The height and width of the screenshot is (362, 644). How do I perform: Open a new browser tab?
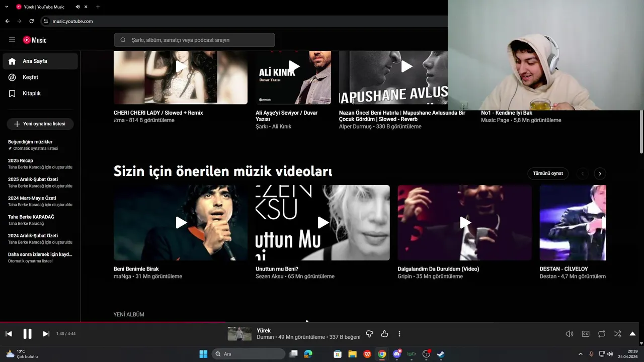click(x=98, y=7)
